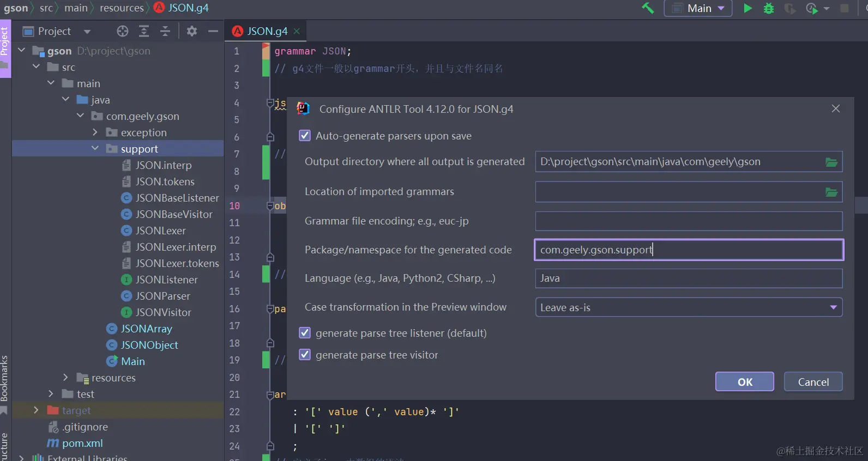Collapse the main folder node
The image size is (868, 461).
coord(51,83)
